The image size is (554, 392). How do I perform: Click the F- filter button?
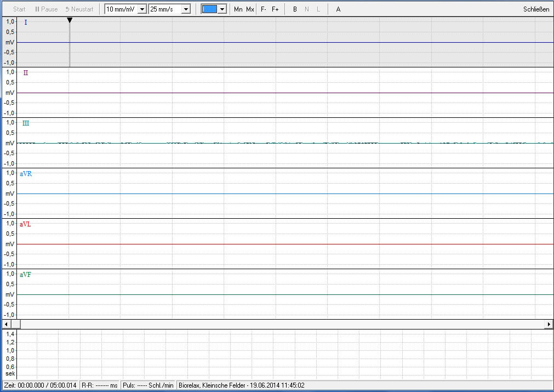(263, 9)
